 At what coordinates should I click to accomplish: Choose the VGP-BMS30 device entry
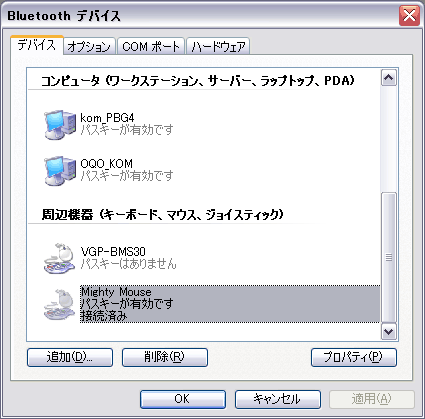pyautogui.click(x=128, y=258)
